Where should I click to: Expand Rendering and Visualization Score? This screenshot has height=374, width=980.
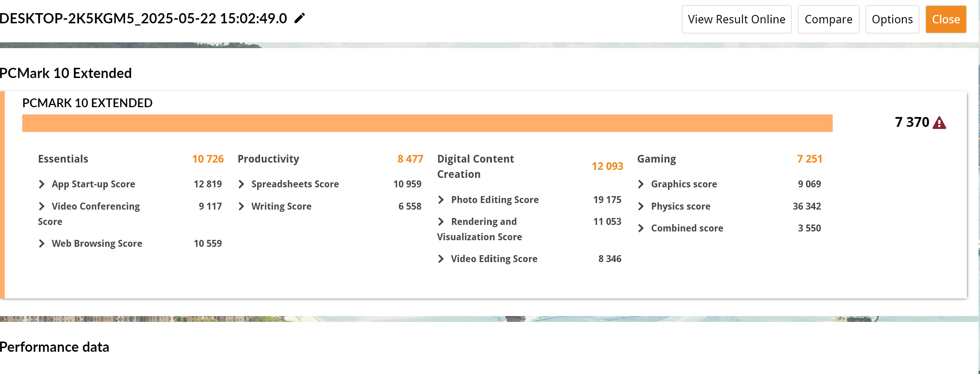(x=441, y=221)
